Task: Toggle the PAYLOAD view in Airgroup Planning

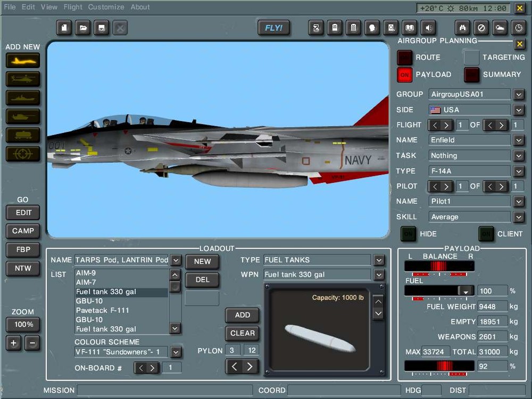Action: point(405,75)
